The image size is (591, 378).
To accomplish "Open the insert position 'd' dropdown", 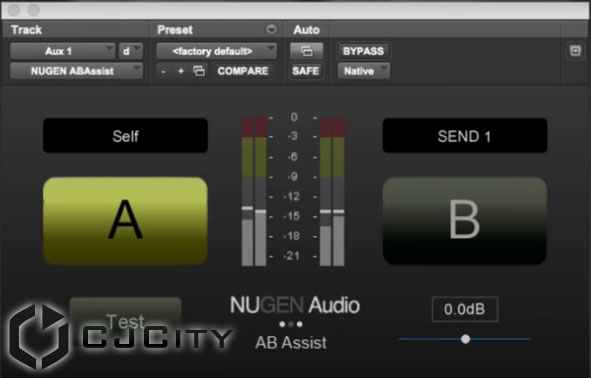I will (x=130, y=51).
